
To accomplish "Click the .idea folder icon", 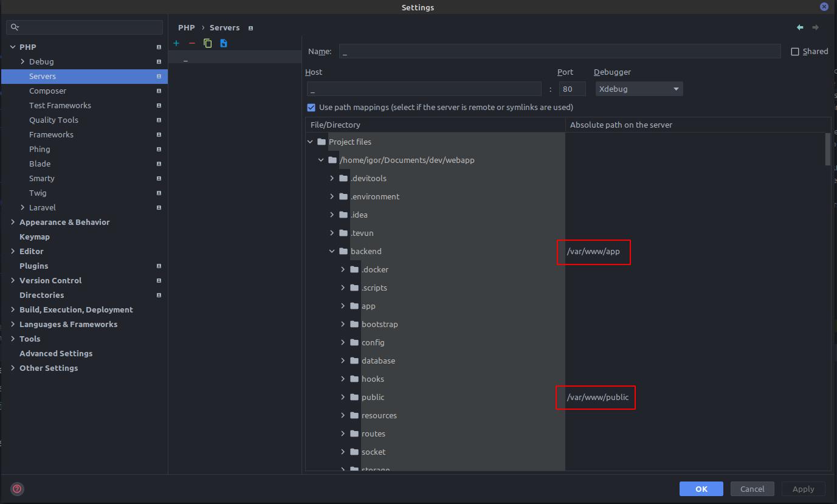I will click(x=343, y=215).
